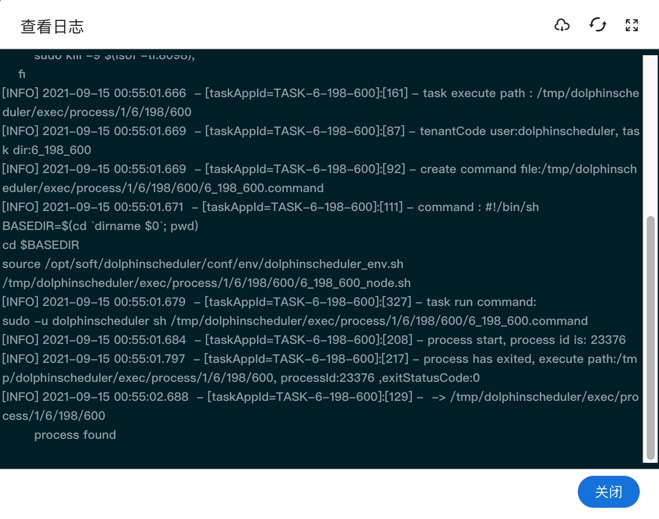659x519 pixels.
Task: Click the 'sudo -u dolphinscheduler sh' command line
Action: point(295,321)
